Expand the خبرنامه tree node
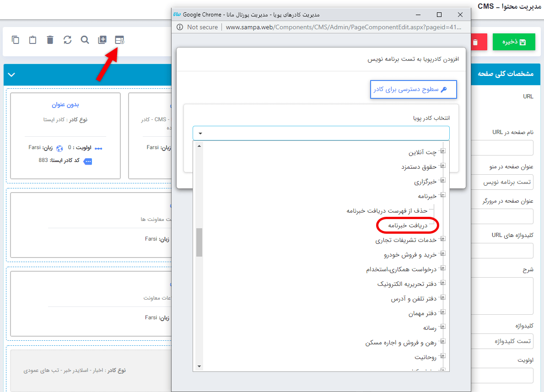Viewport: 544px width, 392px height. (442, 194)
